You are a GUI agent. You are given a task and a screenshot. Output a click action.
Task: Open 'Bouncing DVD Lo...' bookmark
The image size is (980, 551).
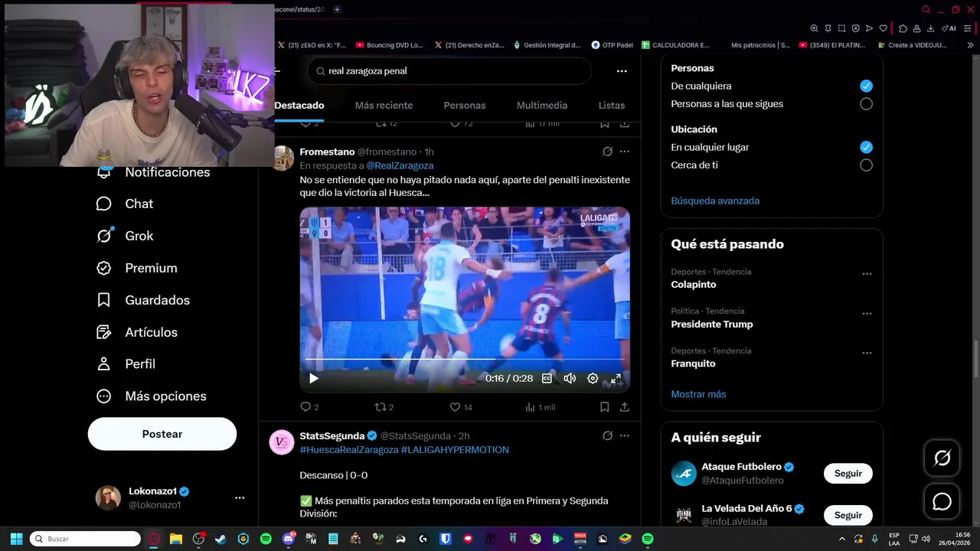pos(389,45)
